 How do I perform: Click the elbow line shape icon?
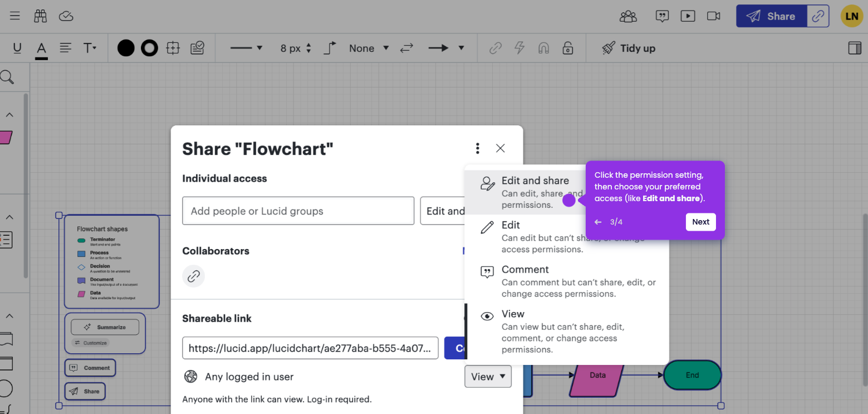point(330,48)
